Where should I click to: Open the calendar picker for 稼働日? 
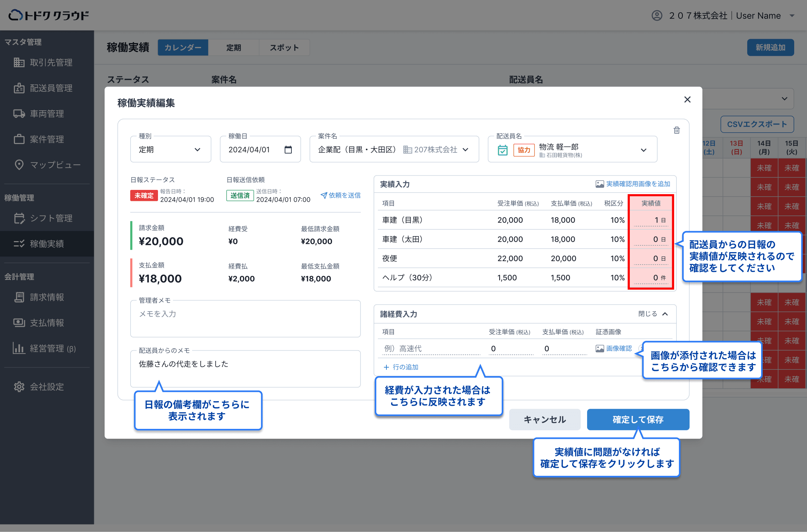[x=288, y=150]
